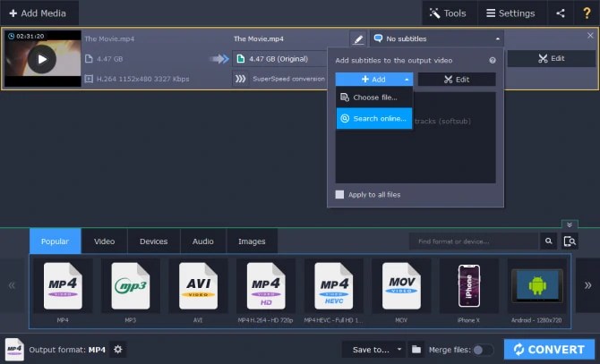This screenshot has width=600, height=364.
Task: Click the share icon in top bar
Action: (561, 13)
